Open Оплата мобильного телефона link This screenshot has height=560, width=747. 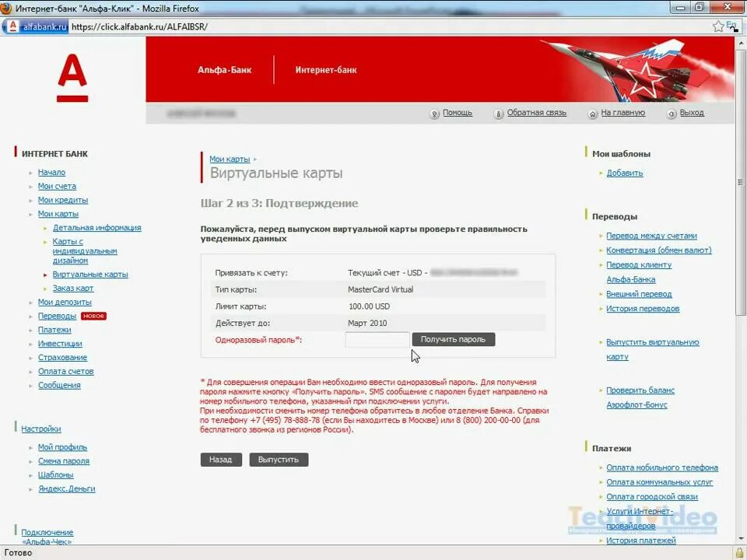[661, 467]
